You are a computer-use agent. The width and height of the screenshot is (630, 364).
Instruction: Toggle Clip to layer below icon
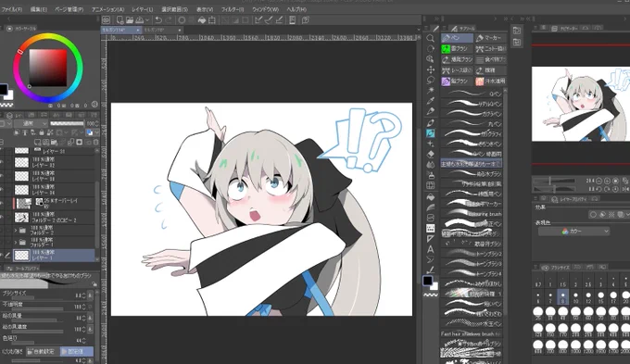click(17, 132)
